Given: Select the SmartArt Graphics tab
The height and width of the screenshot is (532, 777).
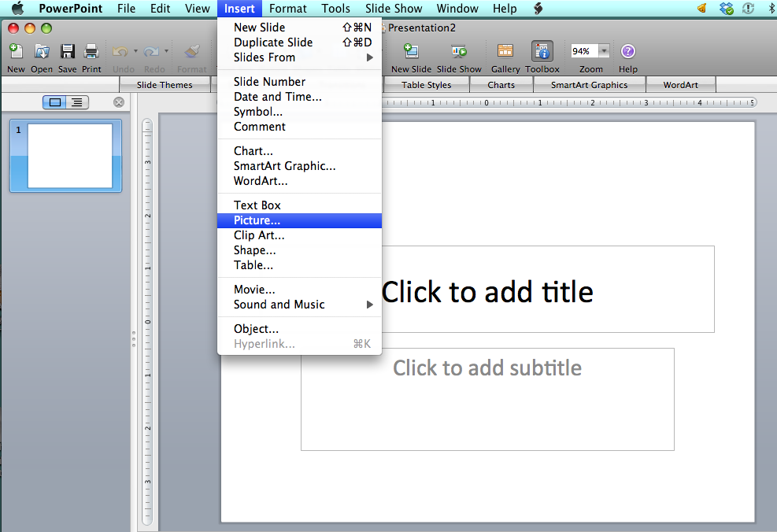Looking at the screenshot, I should click(589, 85).
